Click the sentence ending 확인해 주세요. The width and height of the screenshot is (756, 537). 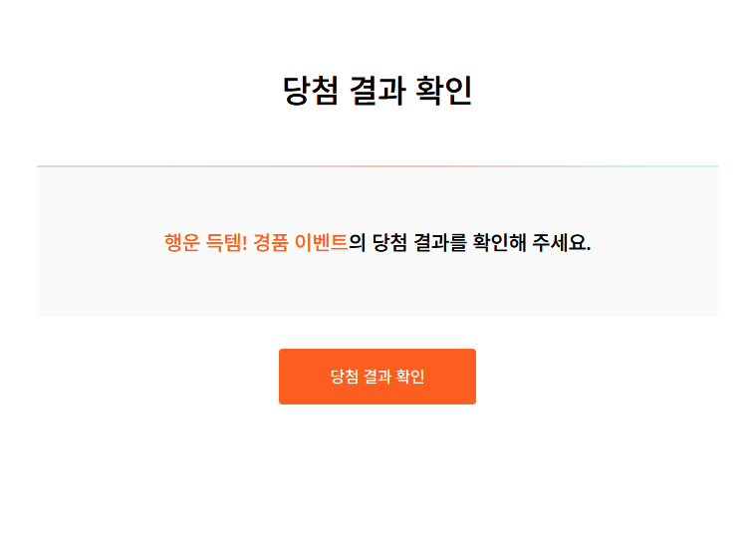coord(378,242)
